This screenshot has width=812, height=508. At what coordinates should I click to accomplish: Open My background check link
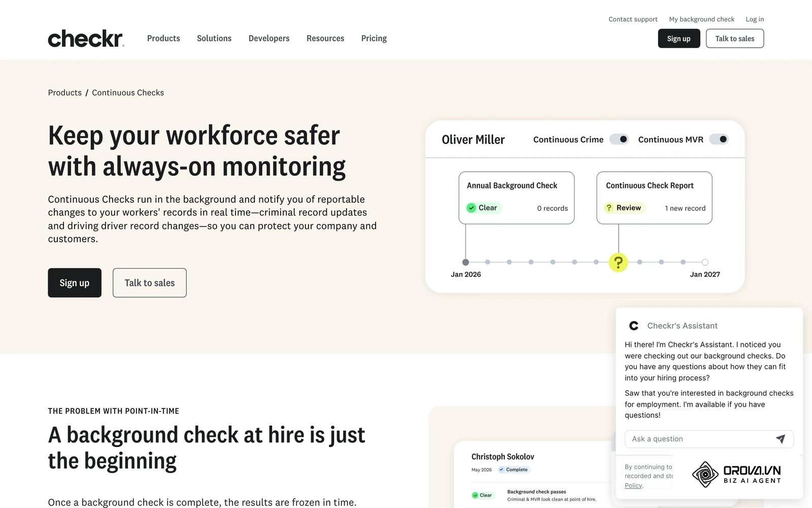point(701,19)
